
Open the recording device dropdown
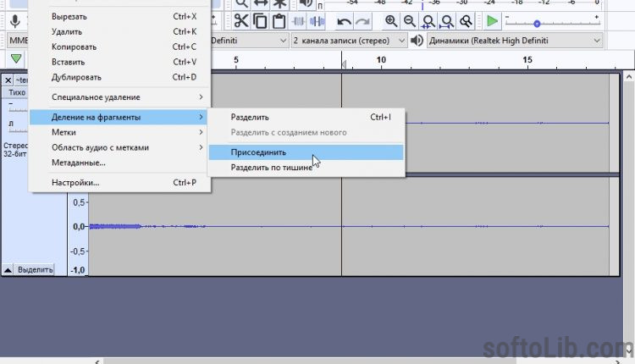249,41
